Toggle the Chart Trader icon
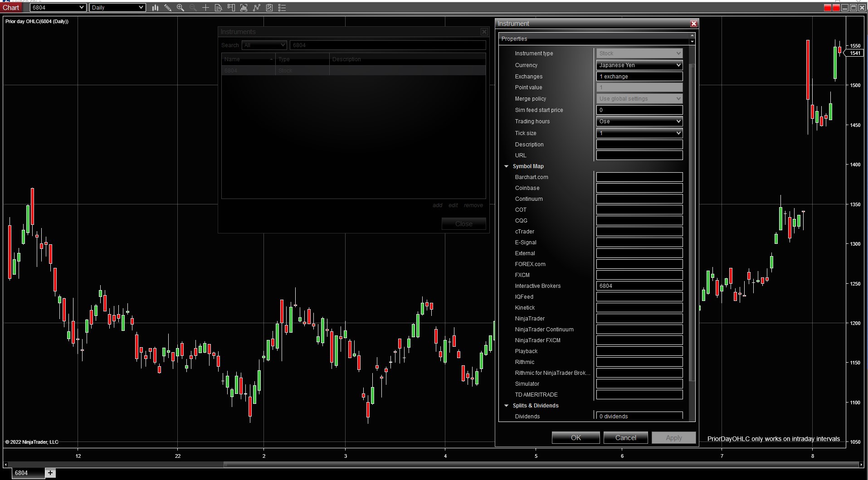This screenshot has width=868, height=480. [231, 8]
